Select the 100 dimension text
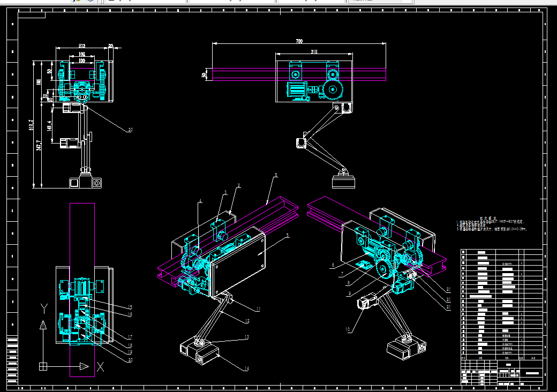The height and width of the screenshot is (392, 557). pyautogui.click(x=82, y=61)
